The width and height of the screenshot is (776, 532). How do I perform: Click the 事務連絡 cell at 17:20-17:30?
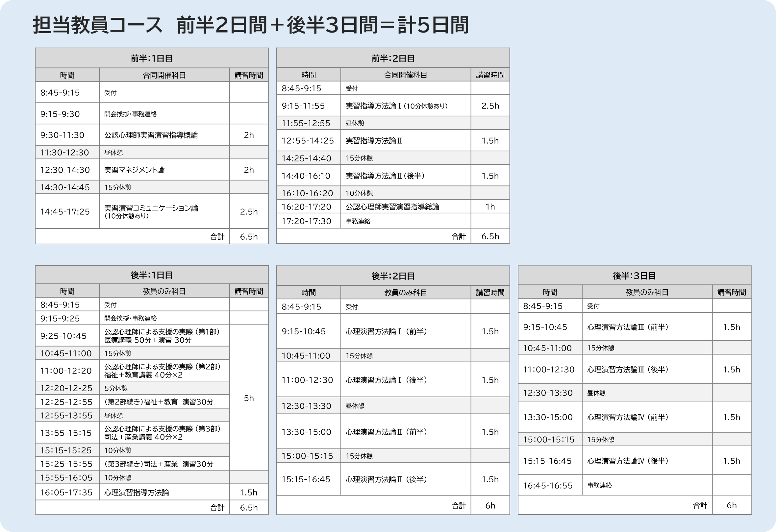406,221
